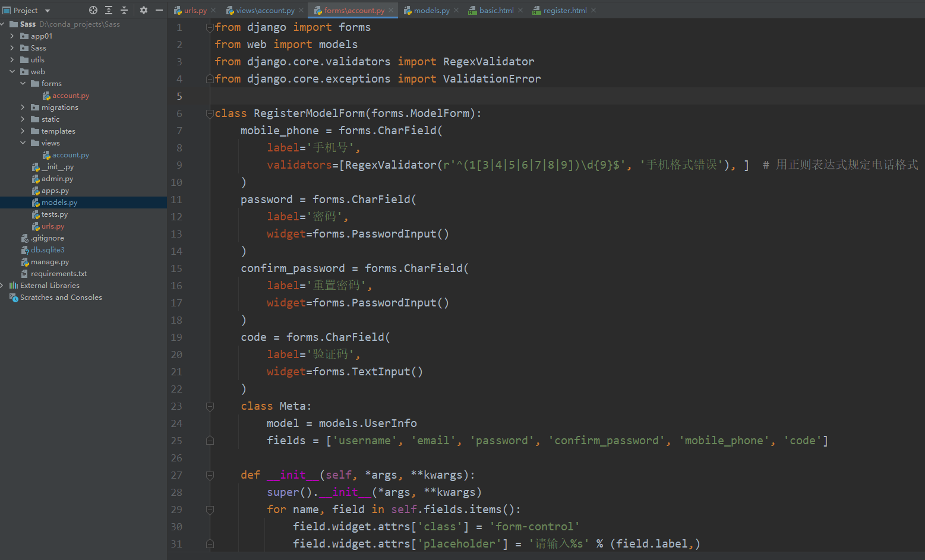Fold the Meta class at line 23
The image size is (925, 560).
point(210,406)
